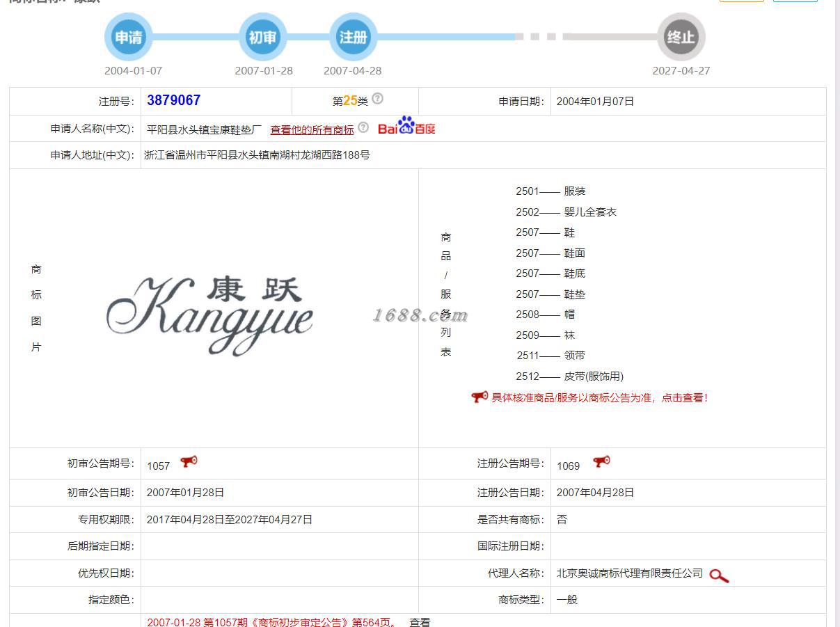Click the 初审 timeline stage circle

tap(262, 37)
